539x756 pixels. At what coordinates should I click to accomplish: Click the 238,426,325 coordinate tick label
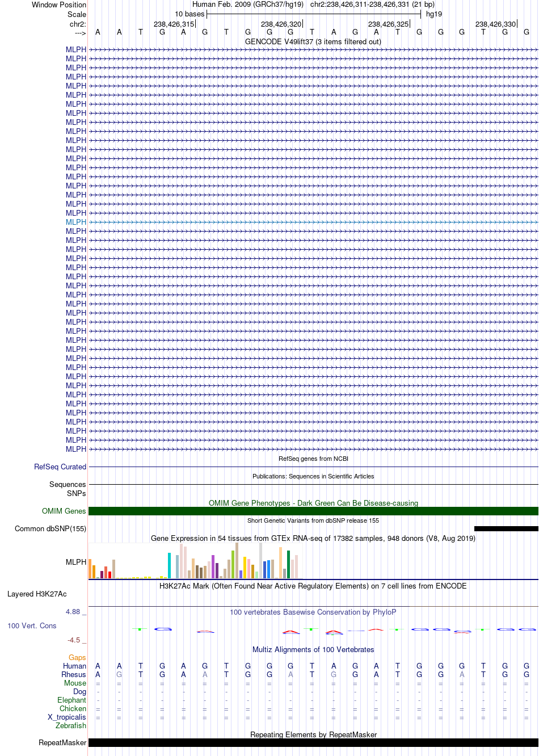tap(388, 24)
